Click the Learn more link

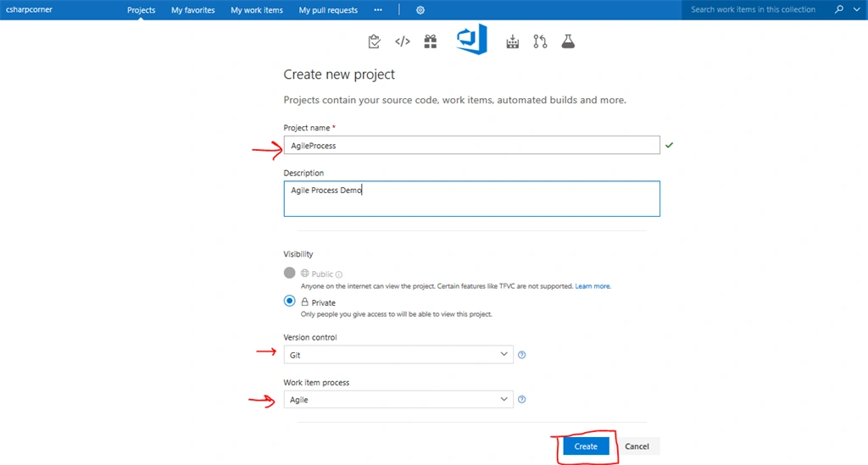(x=593, y=285)
